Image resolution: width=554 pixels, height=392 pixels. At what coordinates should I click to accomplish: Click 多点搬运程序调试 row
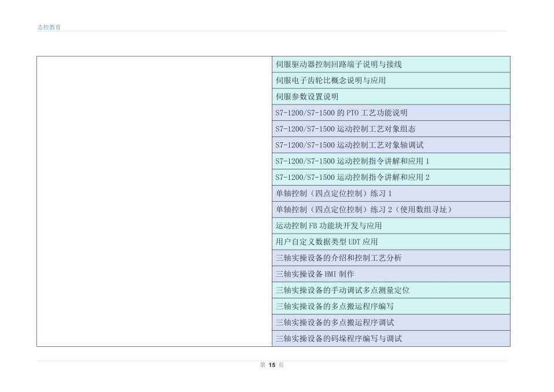tap(391, 323)
